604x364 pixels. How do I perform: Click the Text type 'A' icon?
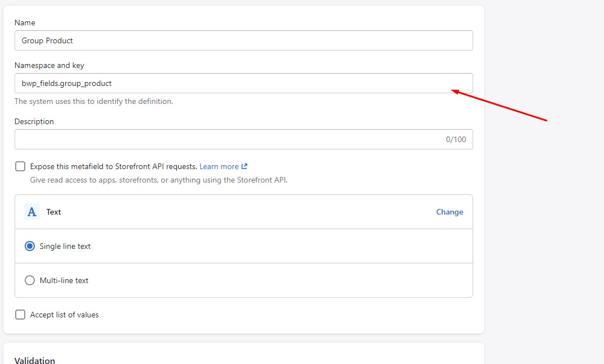pyautogui.click(x=32, y=212)
